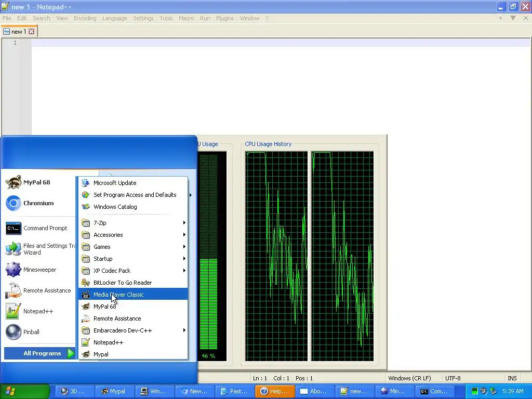Open the Settings menu in Notepad++
Viewport: 532px width, 399px height.
[143, 18]
